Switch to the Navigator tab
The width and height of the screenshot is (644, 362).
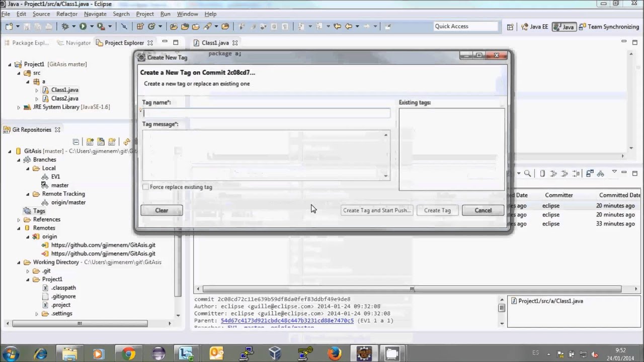pyautogui.click(x=74, y=43)
